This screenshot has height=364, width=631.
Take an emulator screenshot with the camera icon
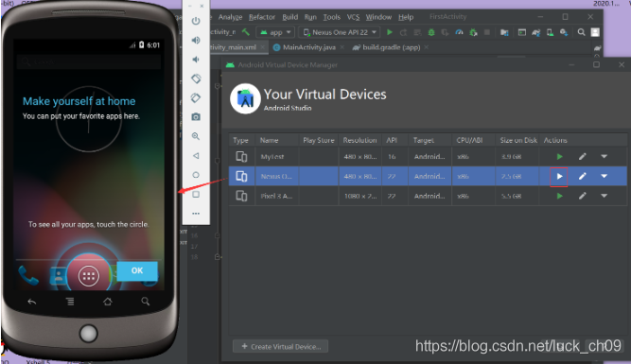[196, 117]
